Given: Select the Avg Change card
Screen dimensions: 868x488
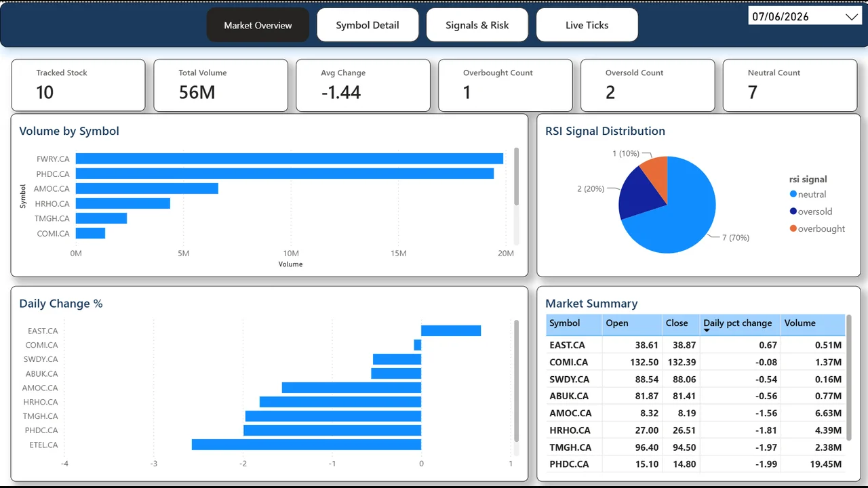Looking at the screenshot, I should click(x=363, y=85).
